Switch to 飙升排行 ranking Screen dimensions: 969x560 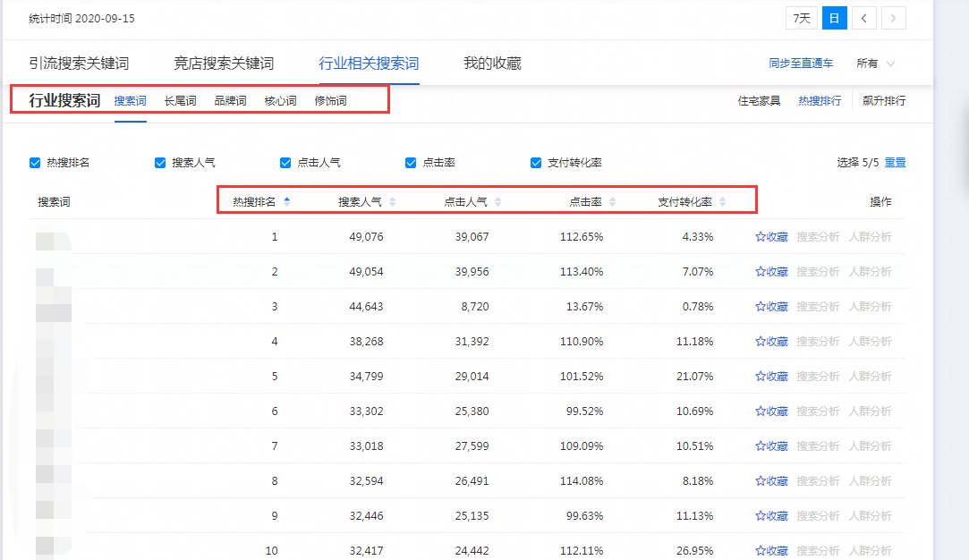click(x=884, y=101)
